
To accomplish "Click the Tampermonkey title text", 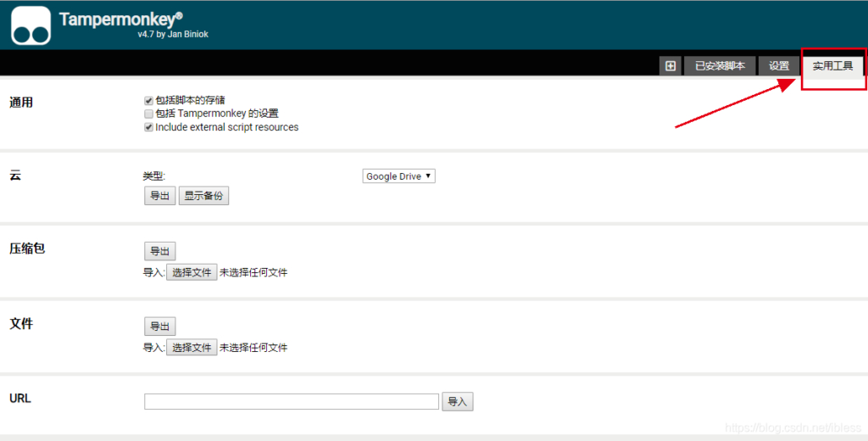I will pyautogui.click(x=120, y=20).
